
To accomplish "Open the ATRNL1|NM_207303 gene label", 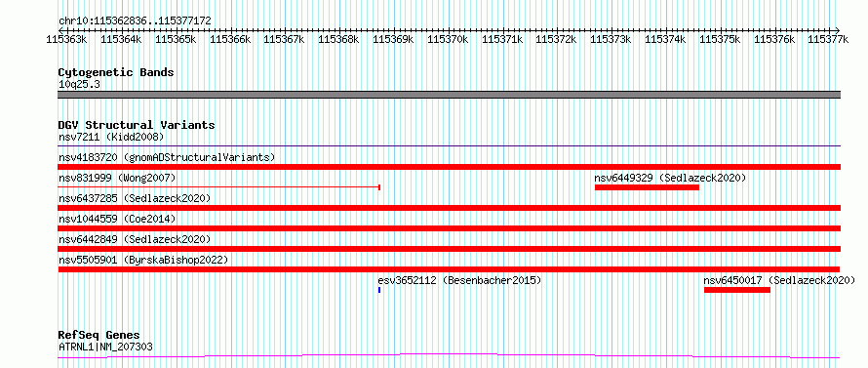I will [105, 347].
